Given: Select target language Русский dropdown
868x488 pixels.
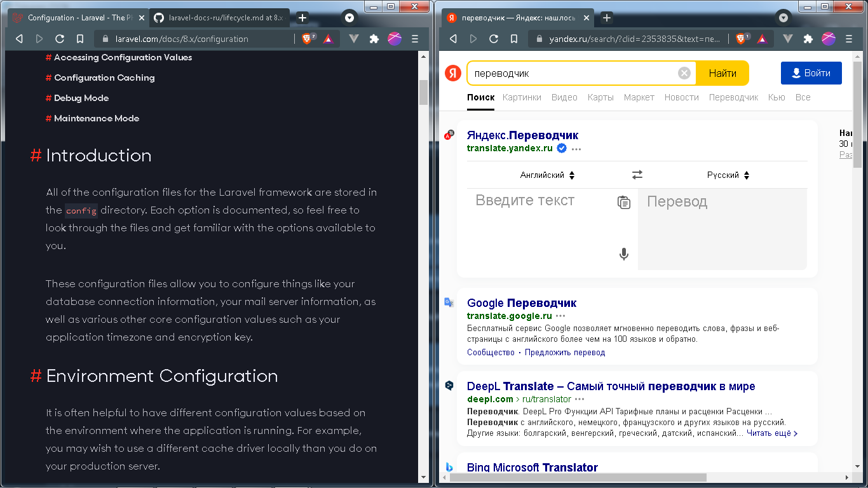Looking at the screenshot, I should 728,175.
